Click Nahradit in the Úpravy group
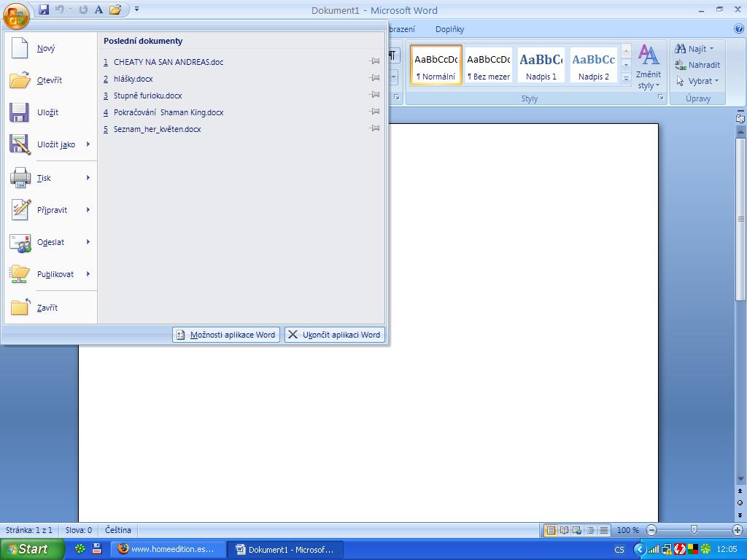Viewport: 747px width, 560px height. click(697, 65)
